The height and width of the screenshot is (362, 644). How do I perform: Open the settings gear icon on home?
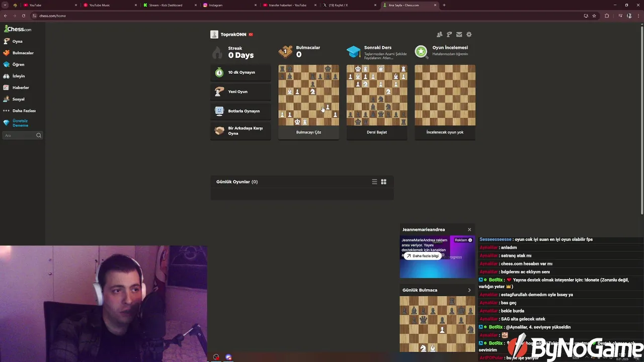(x=469, y=34)
